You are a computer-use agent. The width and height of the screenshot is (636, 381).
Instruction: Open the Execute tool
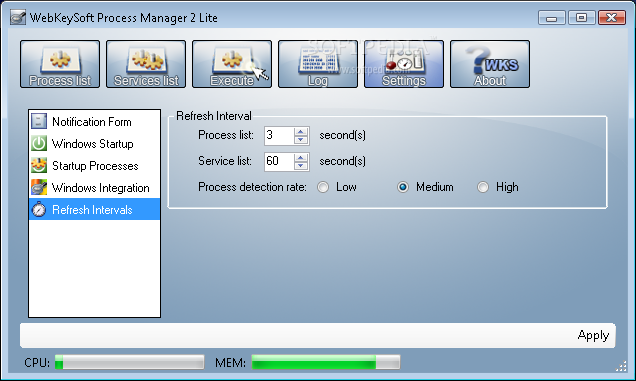232,64
